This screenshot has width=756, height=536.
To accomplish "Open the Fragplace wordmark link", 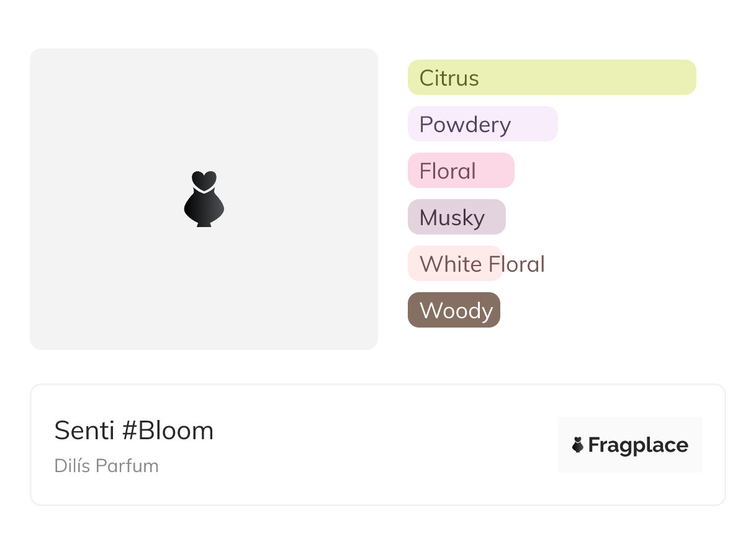I will (x=638, y=445).
